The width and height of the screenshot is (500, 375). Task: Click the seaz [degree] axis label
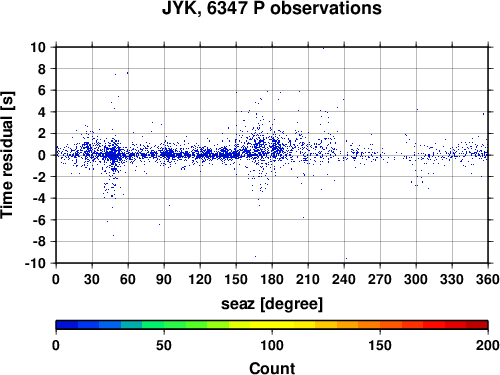pos(272,304)
